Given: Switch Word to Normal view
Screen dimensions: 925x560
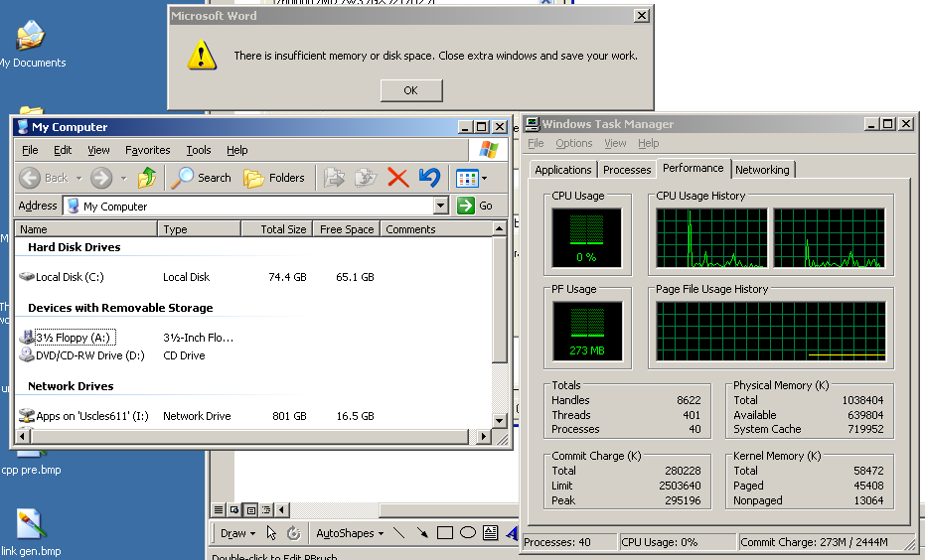Looking at the screenshot, I should (219, 510).
